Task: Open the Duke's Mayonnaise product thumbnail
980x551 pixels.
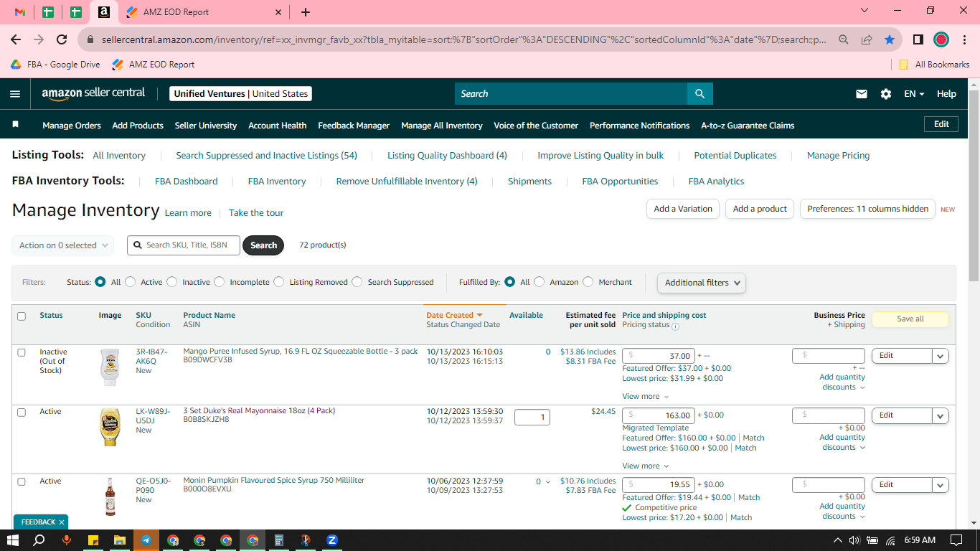Action: tap(109, 427)
